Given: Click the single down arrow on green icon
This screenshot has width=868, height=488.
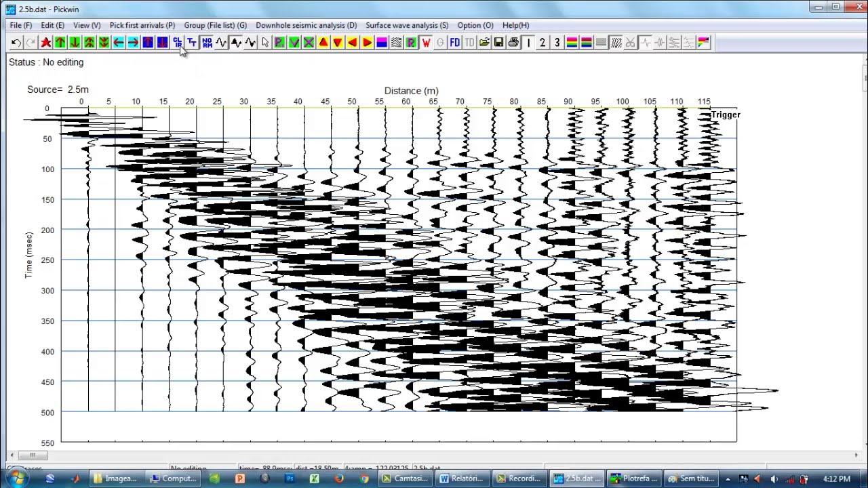Looking at the screenshot, I should click(75, 43).
